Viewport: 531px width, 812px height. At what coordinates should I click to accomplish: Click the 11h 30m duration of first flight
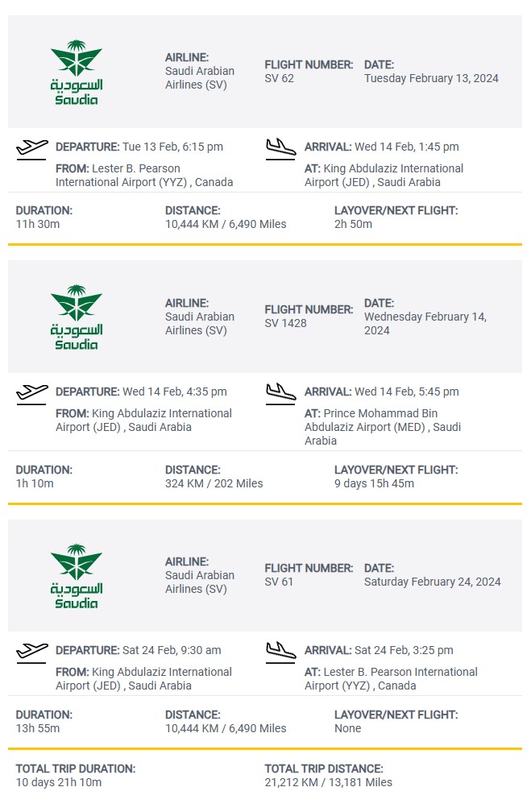38,224
